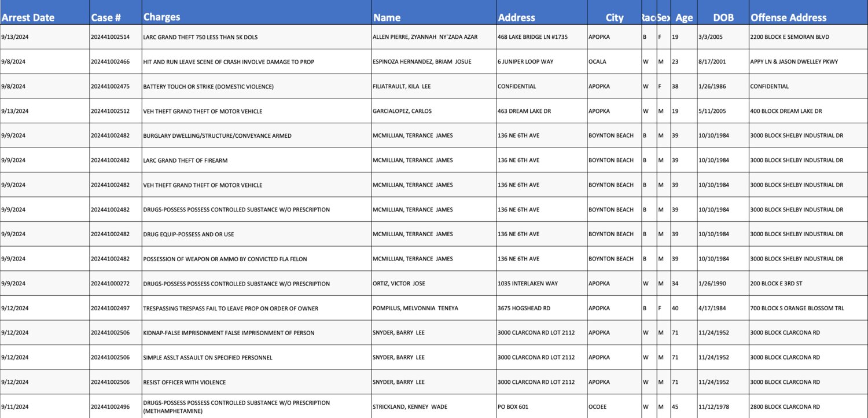Select case number 202441002496
Image resolution: width=868 pixels, height=418 pixels.
pyautogui.click(x=116, y=406)
